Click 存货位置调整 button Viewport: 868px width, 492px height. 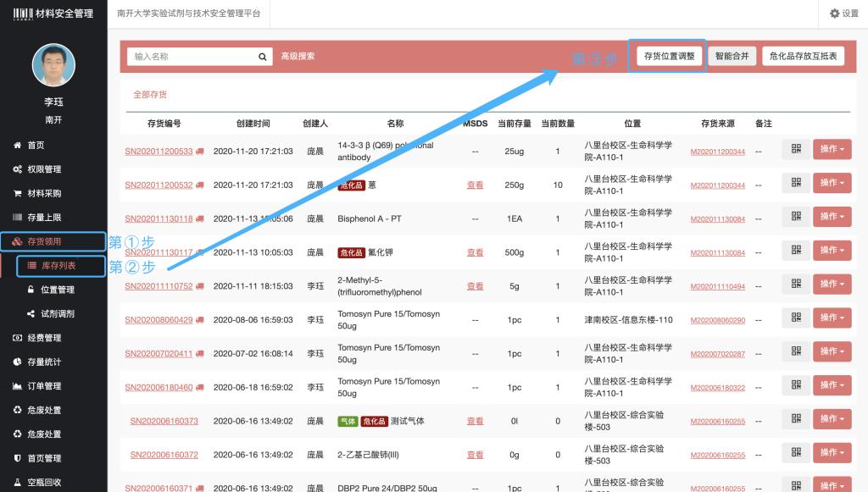[x=669, y=56]
